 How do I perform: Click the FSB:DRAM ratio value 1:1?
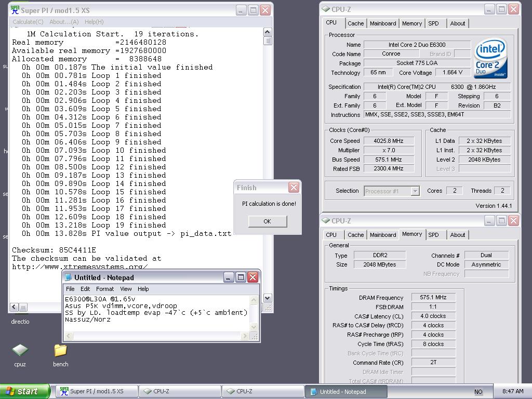(433, 307)
